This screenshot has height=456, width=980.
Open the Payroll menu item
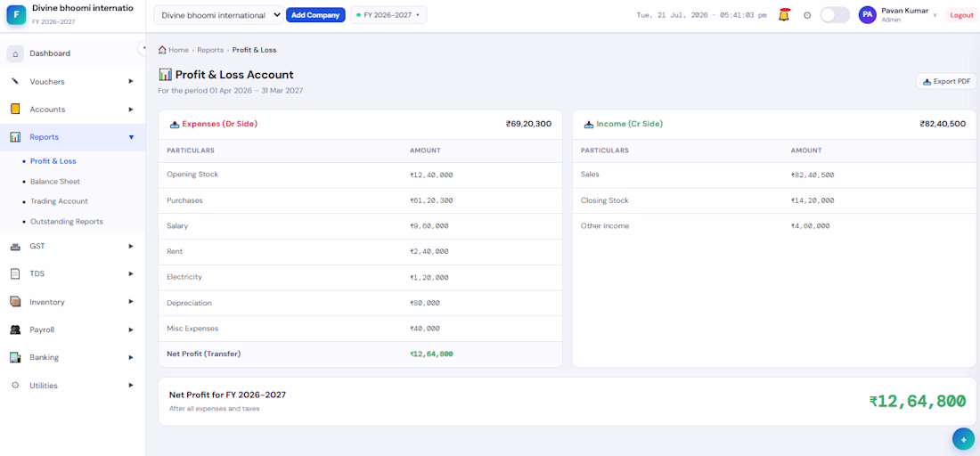point(72,330)
